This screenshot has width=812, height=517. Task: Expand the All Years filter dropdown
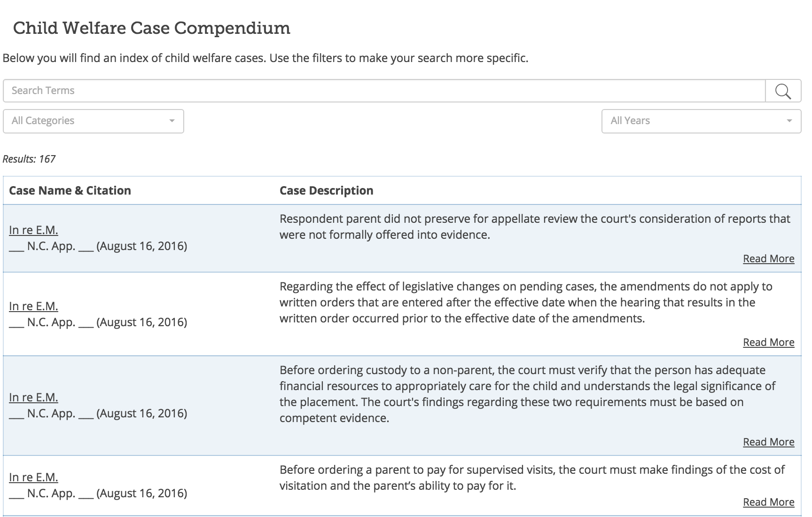tap(701, 121)
